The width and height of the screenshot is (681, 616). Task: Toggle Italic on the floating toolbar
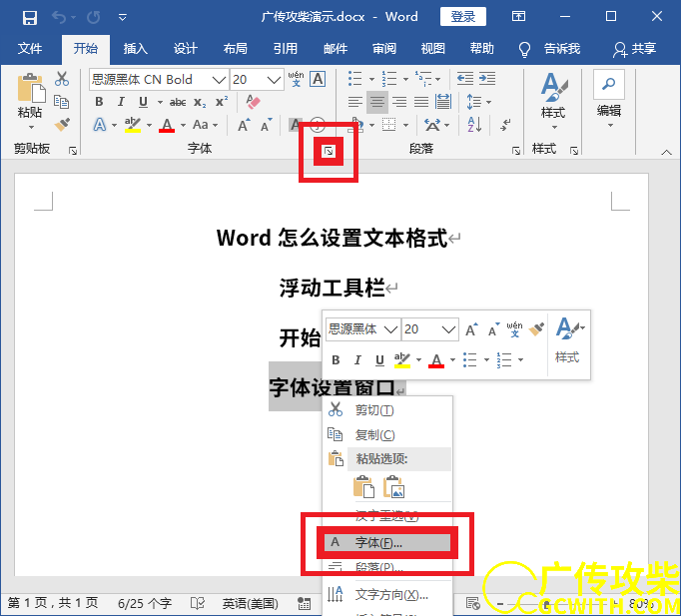pyautogui.click(x=357, y=359)
